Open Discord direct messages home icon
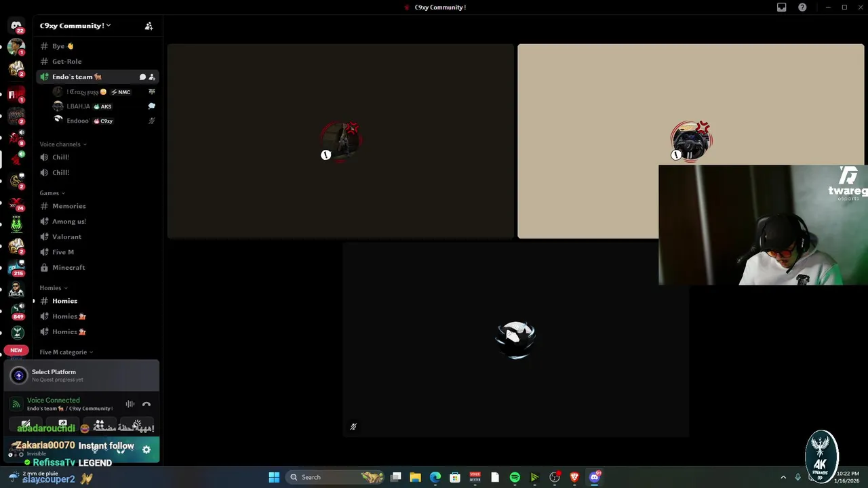Viewport: 868px width, 488px height. [16, 26]
